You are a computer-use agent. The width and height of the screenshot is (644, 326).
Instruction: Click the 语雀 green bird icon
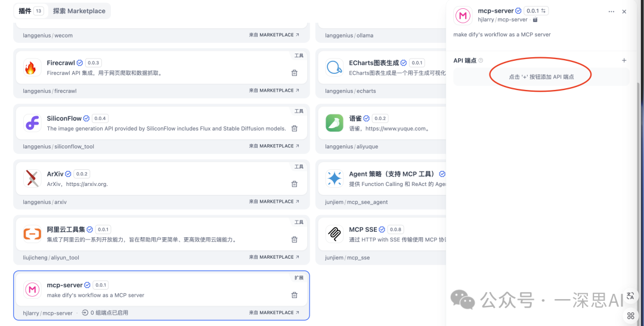(335, 123)
